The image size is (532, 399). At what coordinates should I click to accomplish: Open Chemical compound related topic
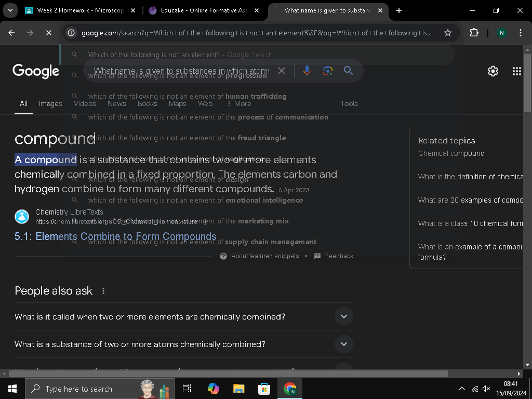tap(451, 153)
